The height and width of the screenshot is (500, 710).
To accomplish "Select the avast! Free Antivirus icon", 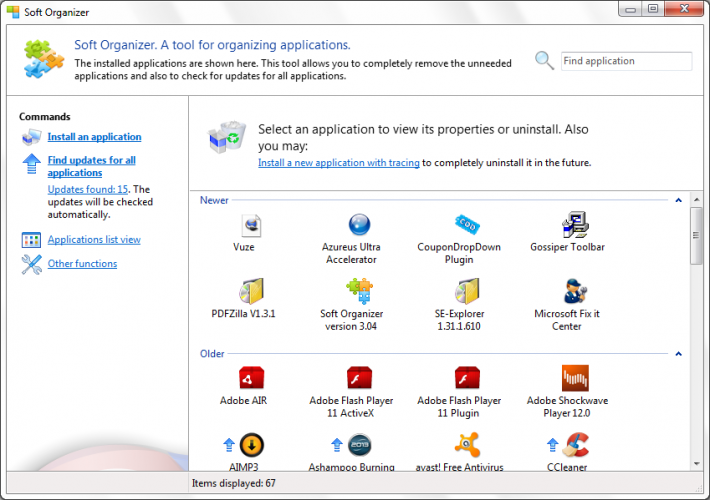I will click(x=467, y=445).
